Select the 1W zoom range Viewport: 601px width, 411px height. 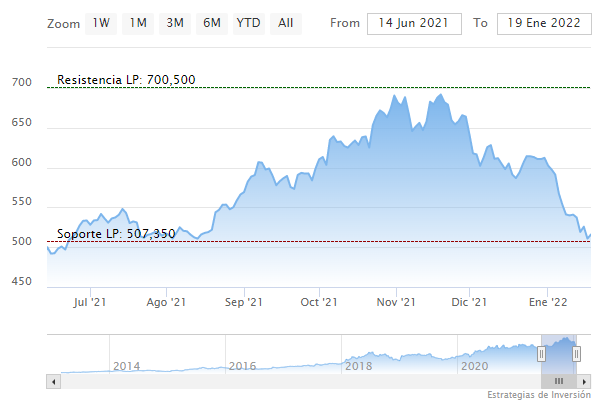[x=101, y=22]
